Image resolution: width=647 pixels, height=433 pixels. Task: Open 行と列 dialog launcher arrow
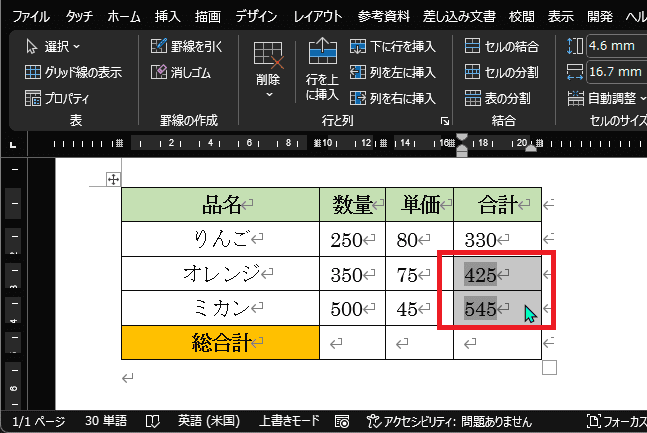click(x=444, y=121)
